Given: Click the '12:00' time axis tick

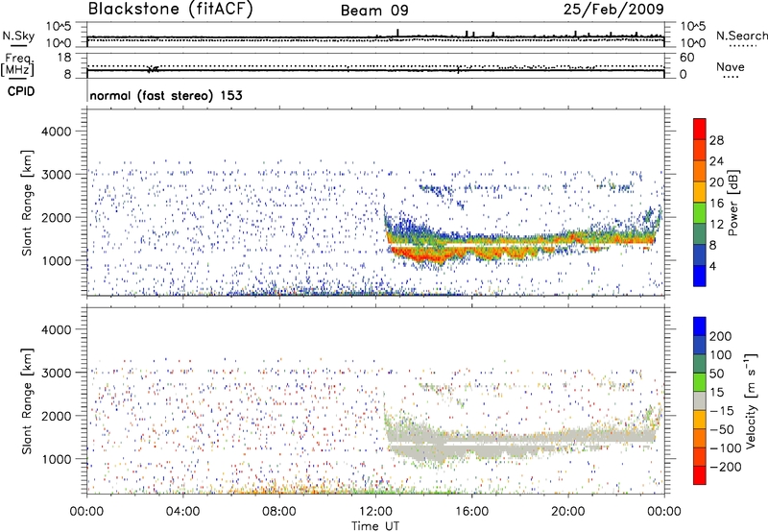Looking at the screenshot, I should click(375, 512).
